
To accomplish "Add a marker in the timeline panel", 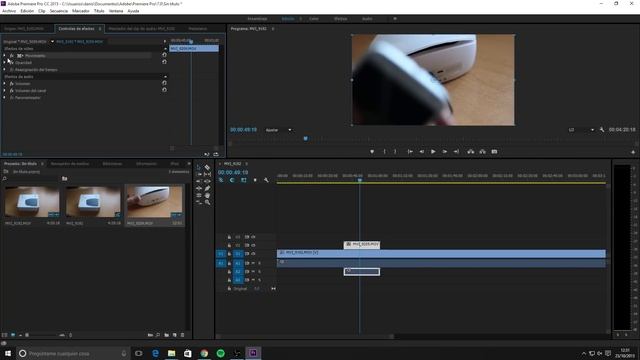I will (x=255, y=180).
